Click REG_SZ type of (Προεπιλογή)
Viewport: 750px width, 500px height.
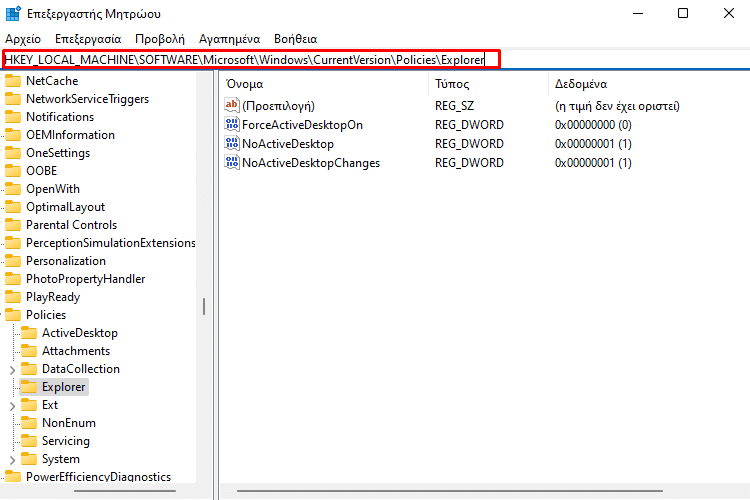click(x=454, y=106)
